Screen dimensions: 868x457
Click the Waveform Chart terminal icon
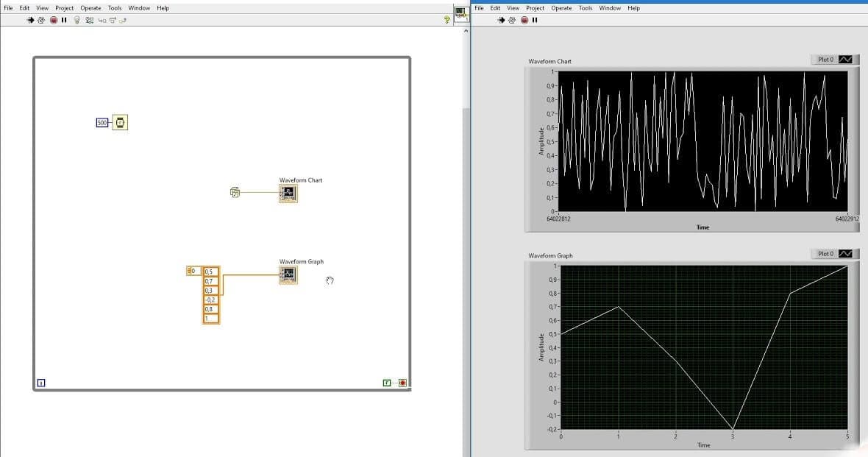click(288, 193)
